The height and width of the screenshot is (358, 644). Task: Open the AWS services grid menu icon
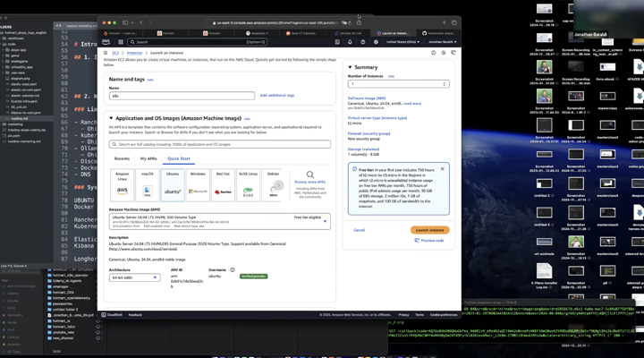pyautogui.click(x=121, y=42)
